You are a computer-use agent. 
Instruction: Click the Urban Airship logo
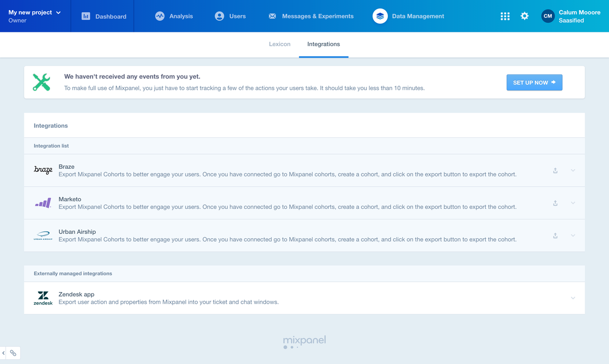pyautogui.click(x=43, y=236)
